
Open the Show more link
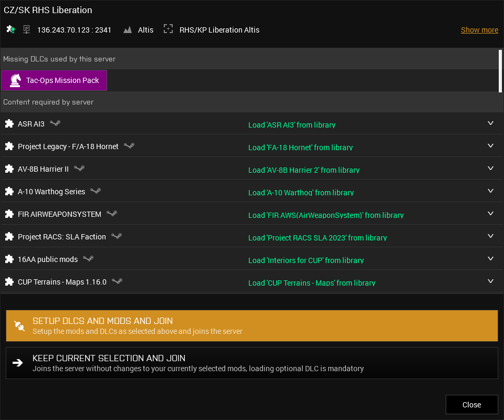(x=479, y=30)
